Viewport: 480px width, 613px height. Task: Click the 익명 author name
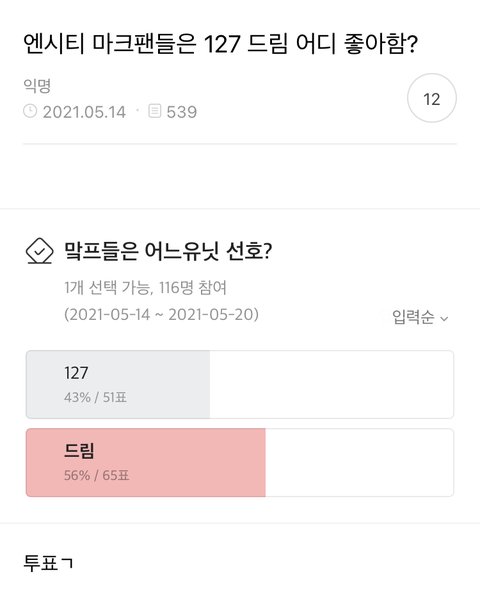click(x=37, y=86)
